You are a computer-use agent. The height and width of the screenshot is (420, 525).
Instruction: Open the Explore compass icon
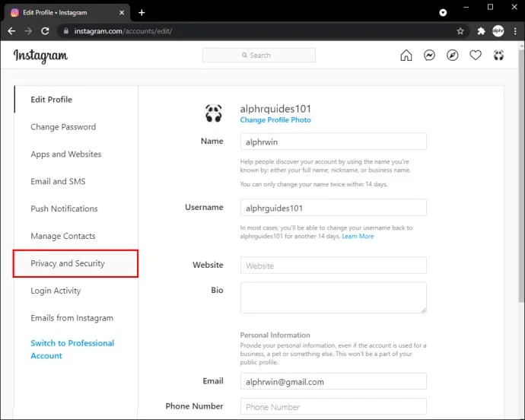(453, 56)
